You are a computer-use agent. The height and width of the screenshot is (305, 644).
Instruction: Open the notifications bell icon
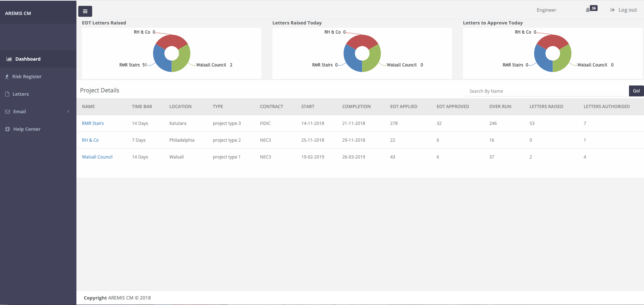(588, 10)
